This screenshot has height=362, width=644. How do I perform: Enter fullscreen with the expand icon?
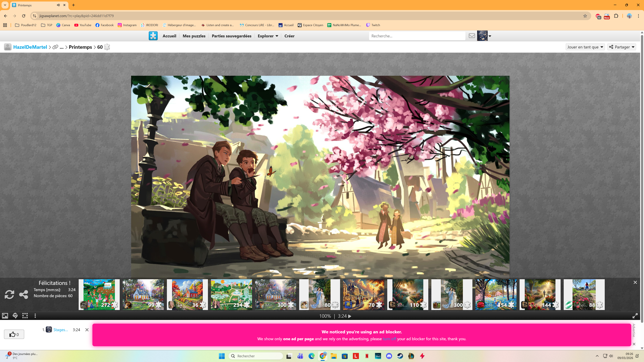pyautogui.click(x=635, y=316)
